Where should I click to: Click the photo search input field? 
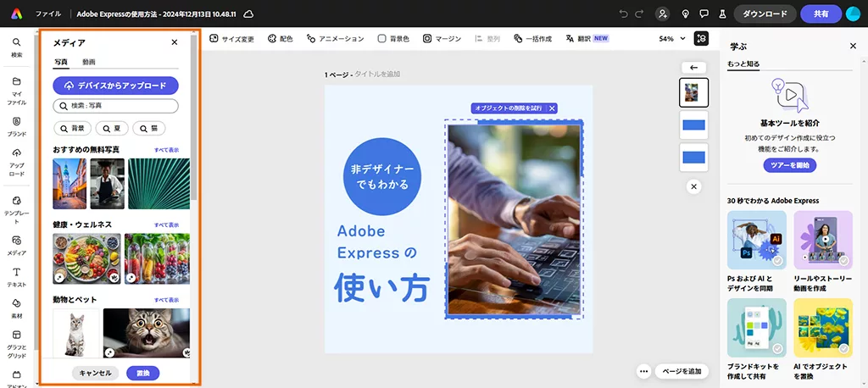[x=115, y=106]
